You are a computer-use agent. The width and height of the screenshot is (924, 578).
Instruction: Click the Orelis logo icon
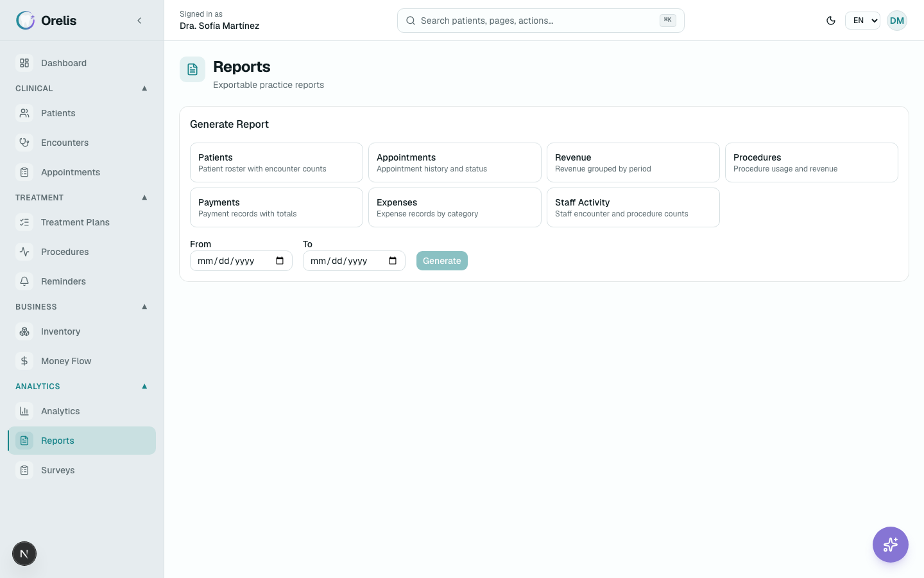(x=26, y=21)
